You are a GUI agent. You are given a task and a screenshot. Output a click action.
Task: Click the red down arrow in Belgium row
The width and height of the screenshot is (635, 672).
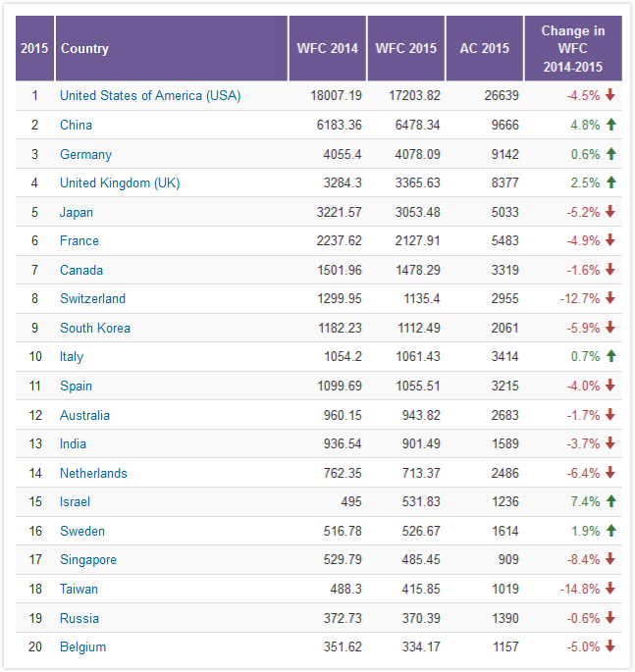pos(609,646)
